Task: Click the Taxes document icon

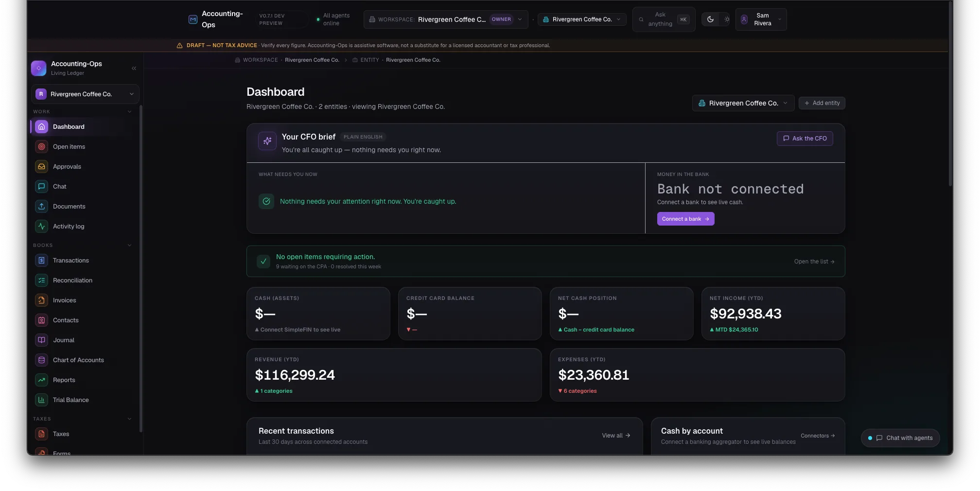Action: (x=42, y=434)
